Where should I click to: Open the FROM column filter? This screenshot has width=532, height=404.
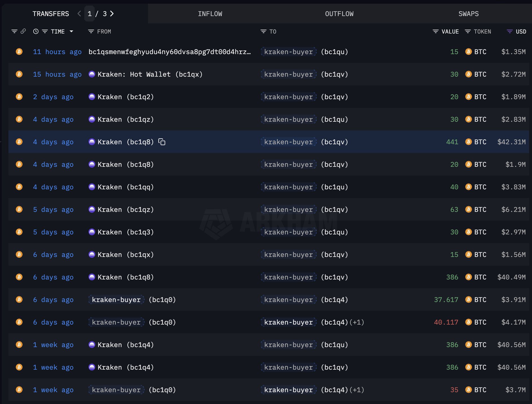click(91, 32)
